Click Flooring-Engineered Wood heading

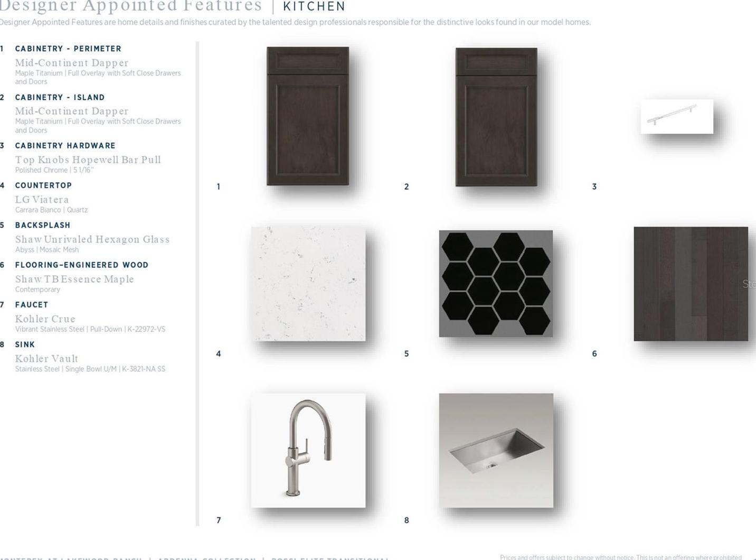click(82, 265)
